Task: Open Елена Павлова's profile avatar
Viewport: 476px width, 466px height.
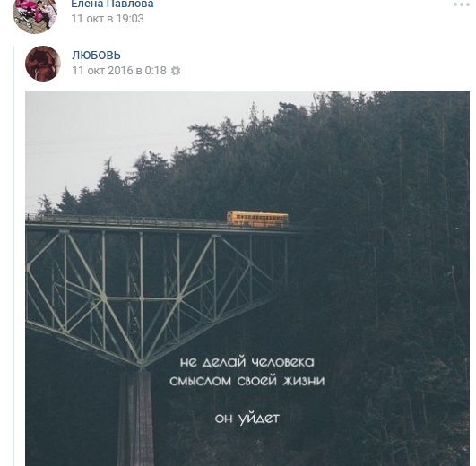Action: [x=35, y=14]
